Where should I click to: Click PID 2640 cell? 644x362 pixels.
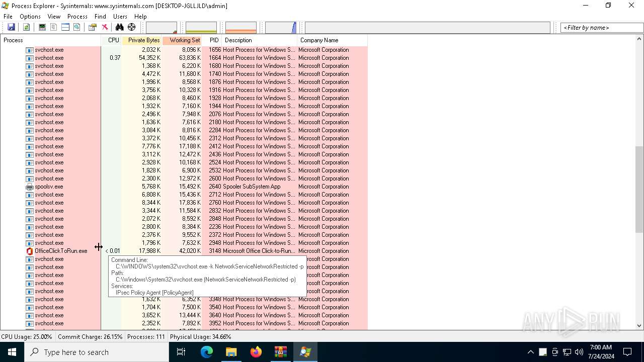point(215,187)
